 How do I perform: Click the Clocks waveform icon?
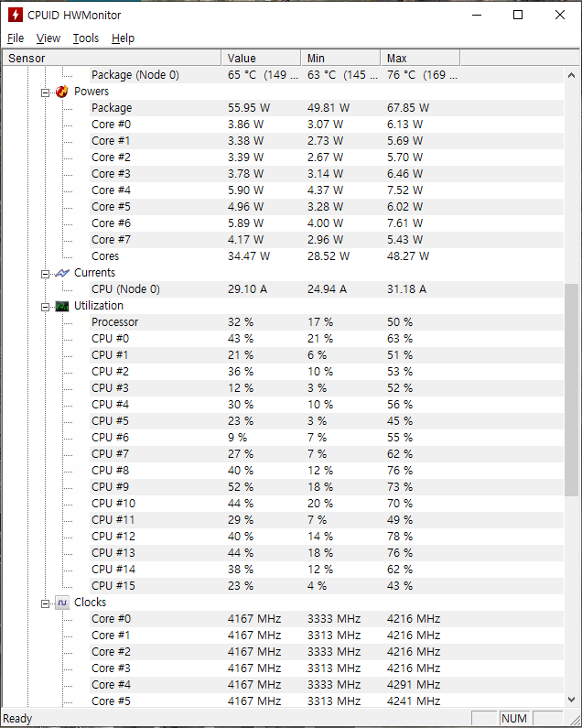click(x=61, y=603)
